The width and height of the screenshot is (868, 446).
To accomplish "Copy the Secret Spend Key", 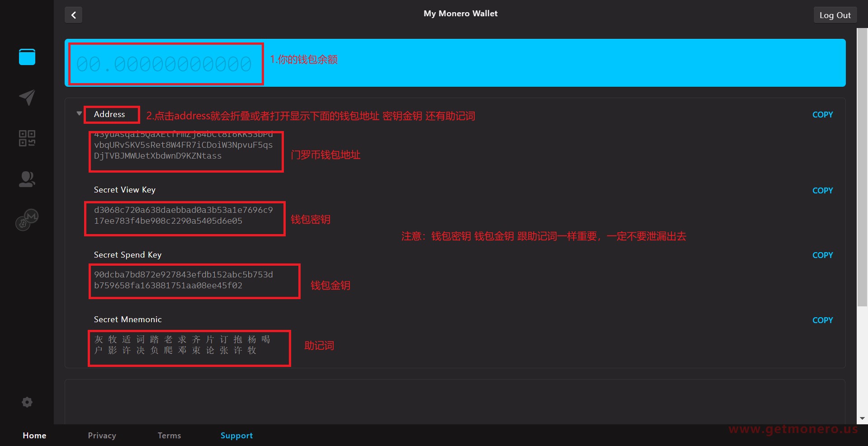I will (x=822, y=255).
